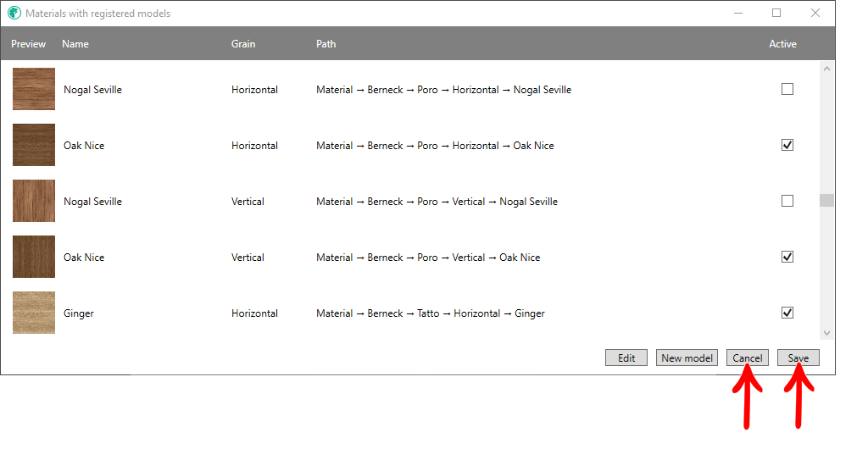This screenshot has height=449, width=868.
Task: Enable Active for Nogal Seville Horizontal
Action: click(x=787, y=89)
